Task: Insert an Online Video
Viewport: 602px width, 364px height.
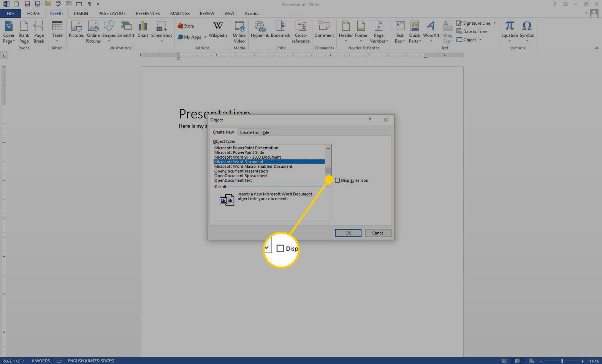Action: (239, 32)
